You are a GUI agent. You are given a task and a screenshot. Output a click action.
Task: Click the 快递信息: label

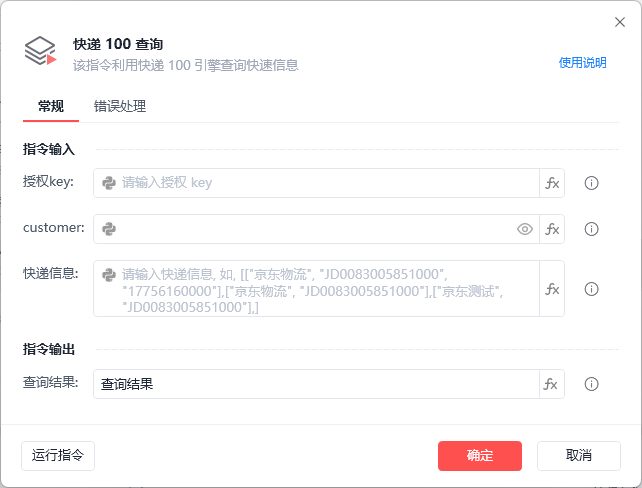tap(50, 273)
